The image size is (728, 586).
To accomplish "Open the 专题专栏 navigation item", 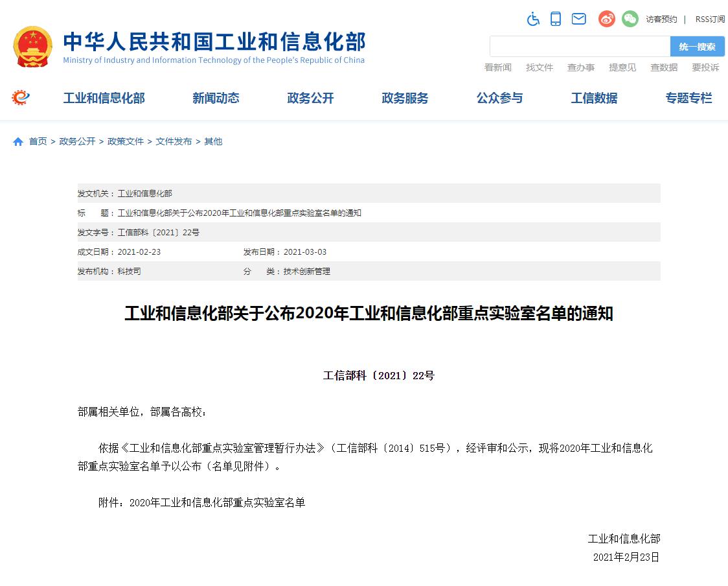I will [x=688, y=98].
